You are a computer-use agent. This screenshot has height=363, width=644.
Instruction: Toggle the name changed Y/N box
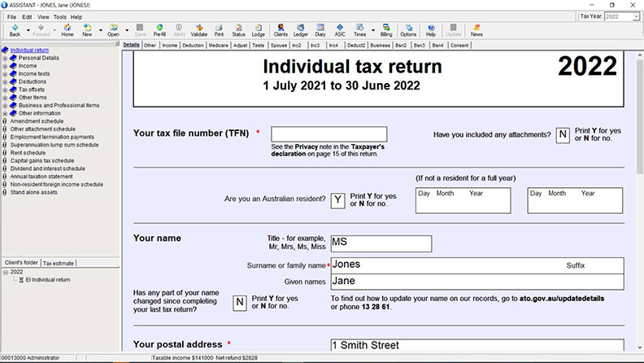point(240,302)
